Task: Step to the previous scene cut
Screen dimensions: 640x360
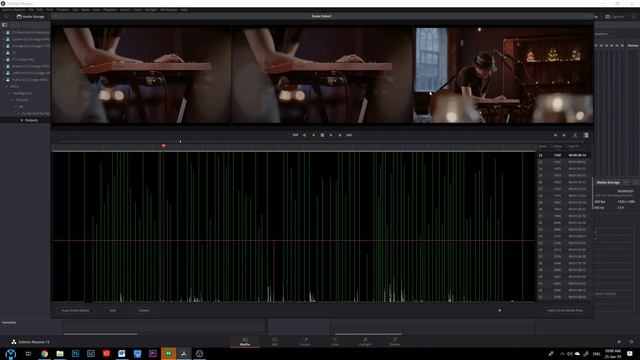Action: [304, 135]
